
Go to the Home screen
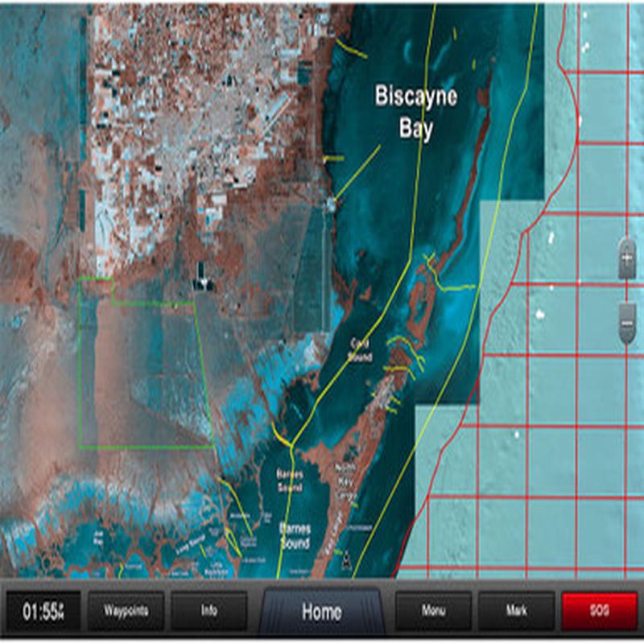(x=321, y=612)
